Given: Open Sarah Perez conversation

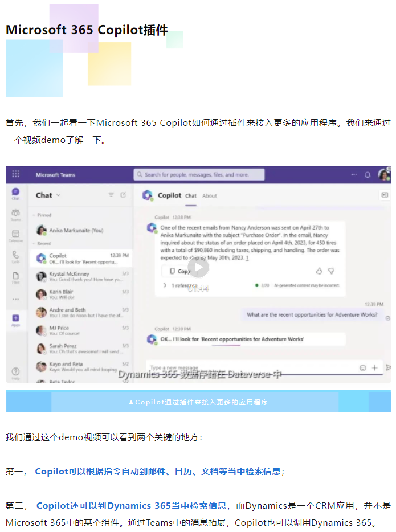Looking at the screenshot, I should pos(81,349).
